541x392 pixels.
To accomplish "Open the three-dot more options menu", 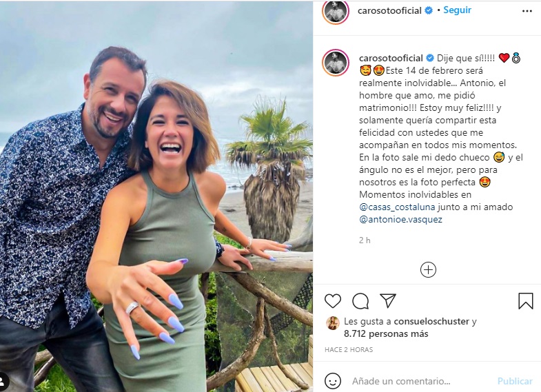I will [527, 11].
